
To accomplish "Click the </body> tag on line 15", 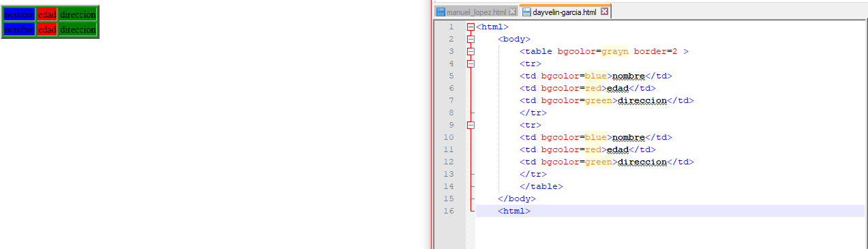I will coord(517,199).
